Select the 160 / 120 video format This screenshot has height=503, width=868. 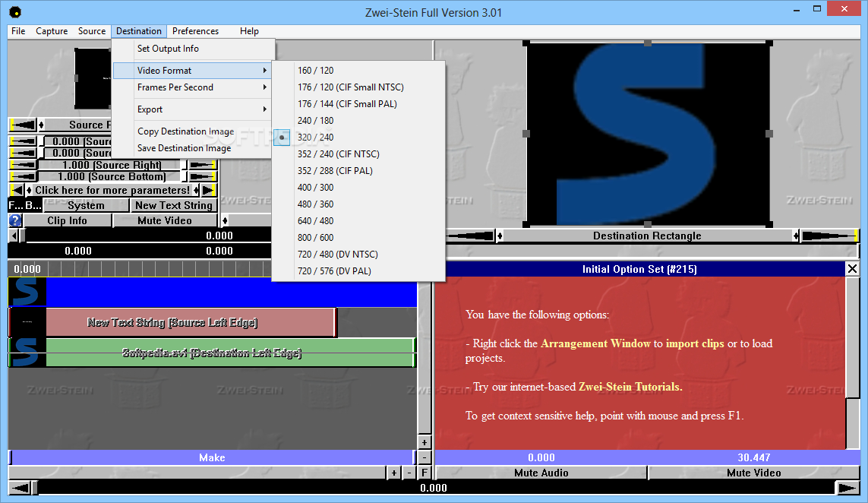[358, 71]
